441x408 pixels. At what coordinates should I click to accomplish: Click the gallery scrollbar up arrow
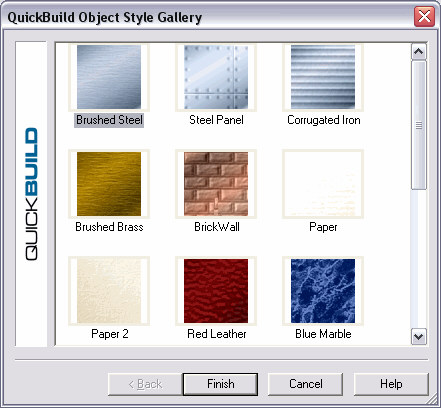click(419, 52)
